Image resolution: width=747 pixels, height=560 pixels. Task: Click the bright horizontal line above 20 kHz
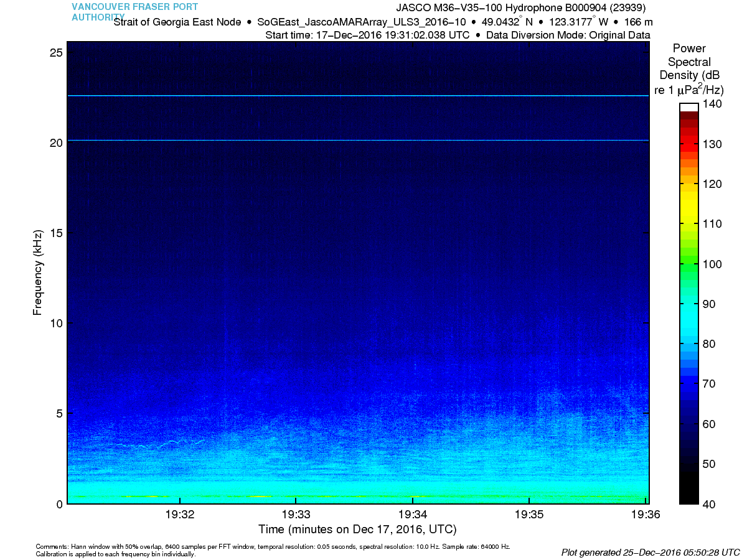[x=358, y=96]
